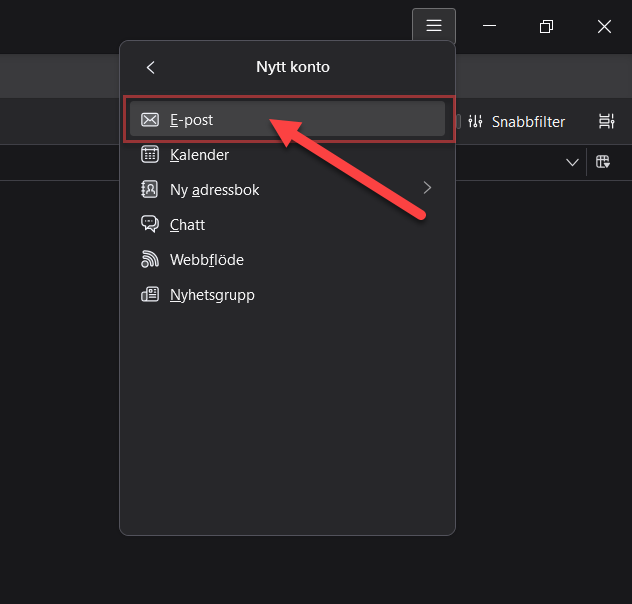Toggle the Snabbfilter button text
Image resolution: width=632 pixels, height=604 pixels.
pyautogui.click(x=528, y=122)
